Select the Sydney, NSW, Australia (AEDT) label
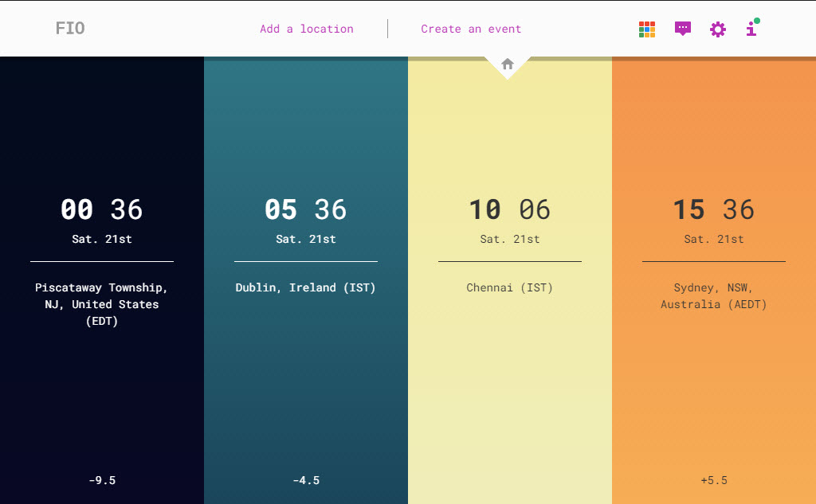 point(713,296)
